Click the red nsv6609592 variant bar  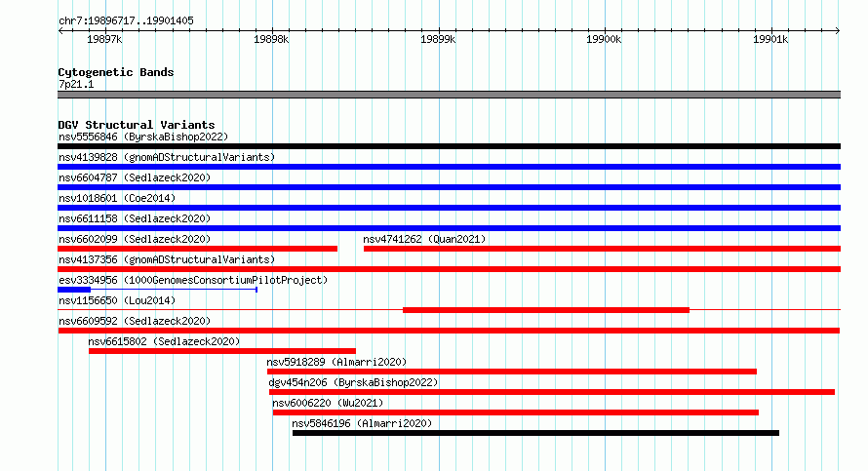(x=449, y=331)
